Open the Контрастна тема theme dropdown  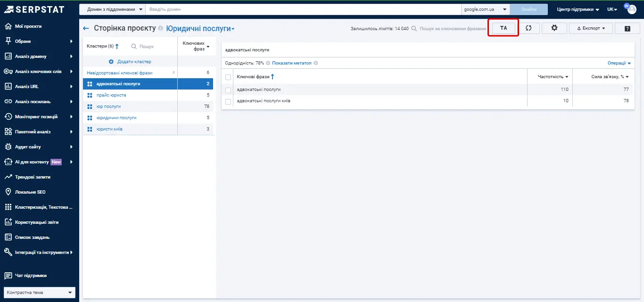click(40, 293)
